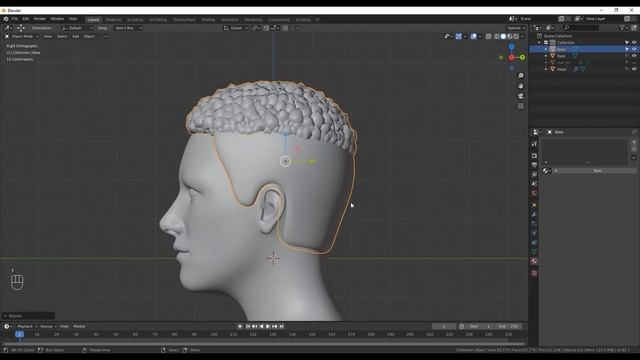The height and width of the screenshot is (360, 640).
Task: Expand the Eyes item in the outliner
Action: pos(546,56)
